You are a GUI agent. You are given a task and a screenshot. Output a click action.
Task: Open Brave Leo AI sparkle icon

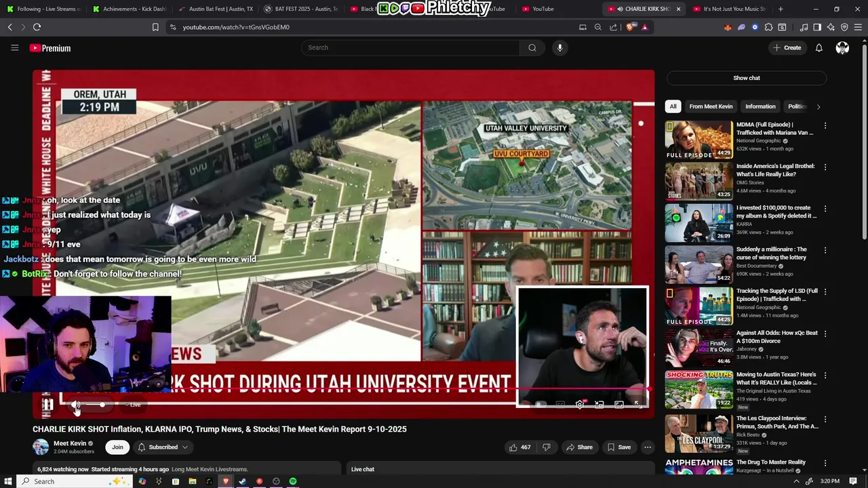click(831, 27)
